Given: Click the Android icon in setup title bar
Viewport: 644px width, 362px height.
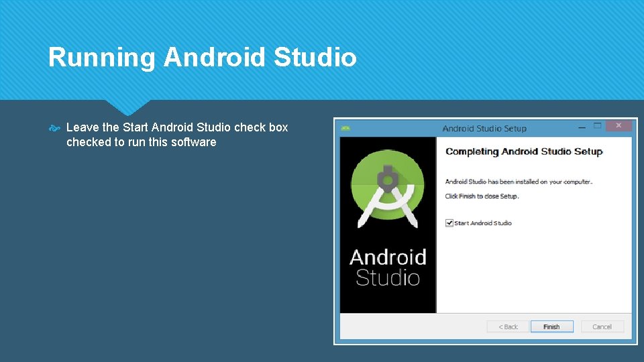Looking at the screenshot, I should [345, 129].
